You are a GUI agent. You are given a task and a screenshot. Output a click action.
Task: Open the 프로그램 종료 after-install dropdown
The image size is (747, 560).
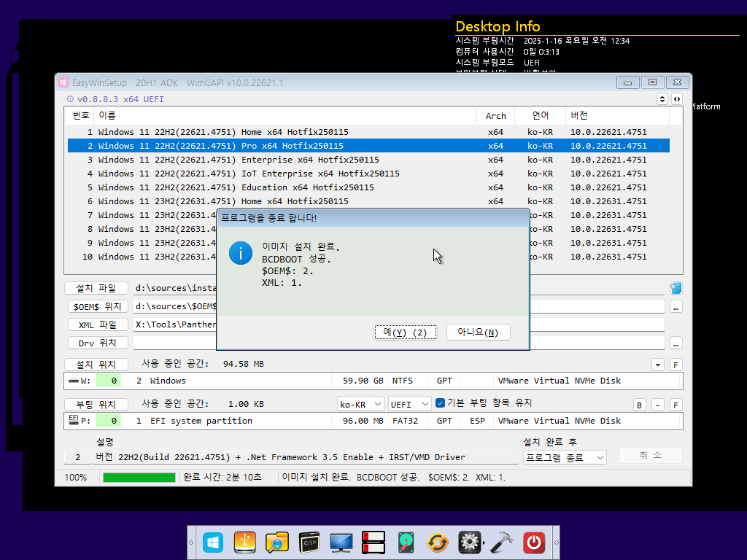click(565, 458)
